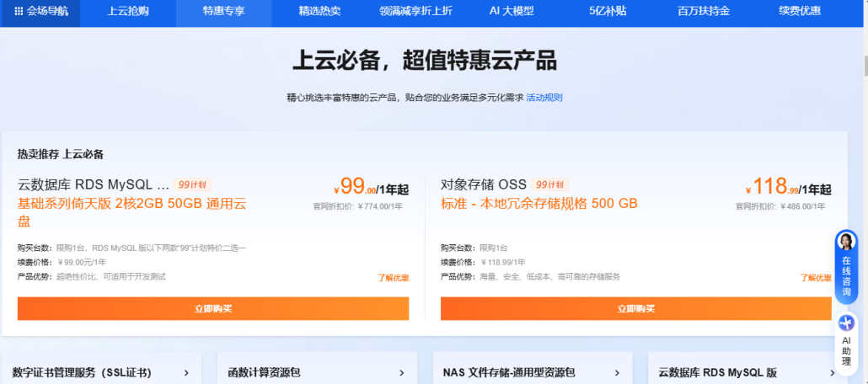
Task: Open NAS 文件存储-通用型资源包 card title
Action: (x=509, y=373)
